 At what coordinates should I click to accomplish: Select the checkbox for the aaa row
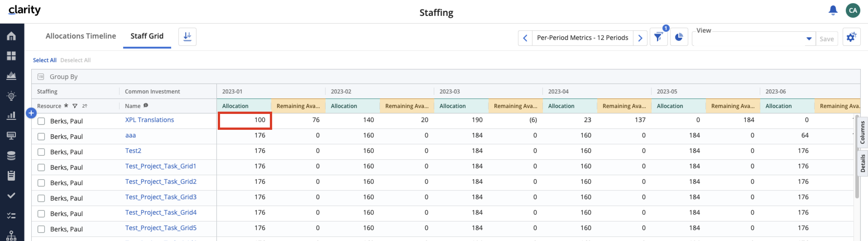pos(41,137)
